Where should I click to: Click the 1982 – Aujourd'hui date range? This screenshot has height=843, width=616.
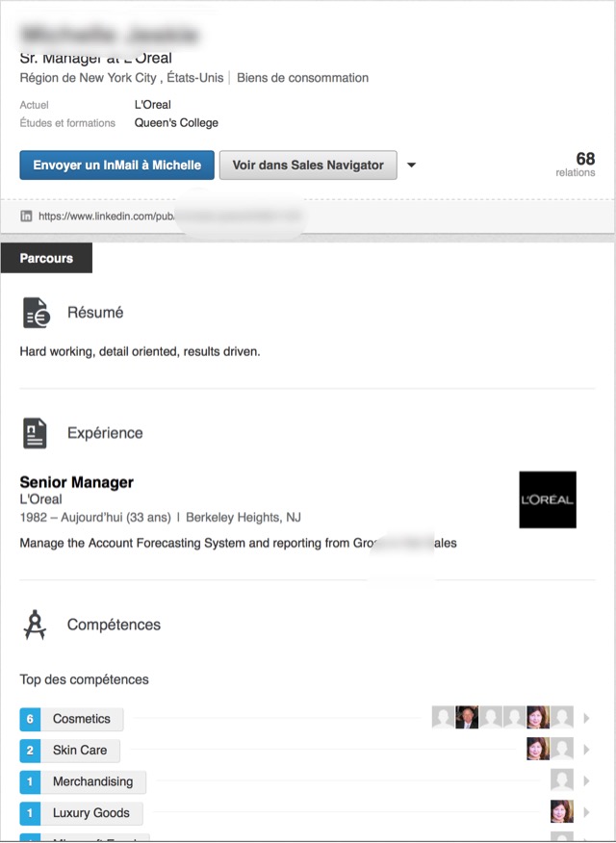point(95,517)
